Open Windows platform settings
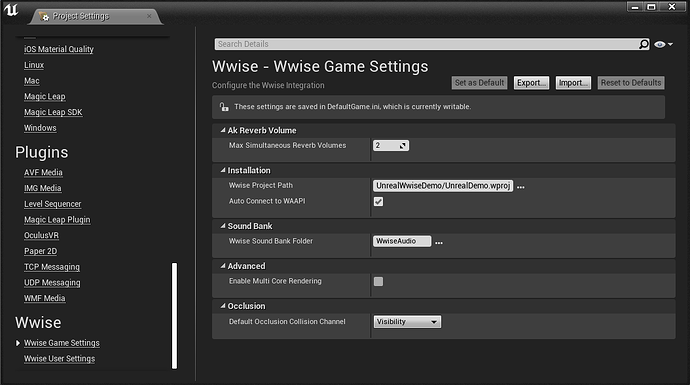Image resolution: width=690 pixels, height=385 pixels. [40, 128]
